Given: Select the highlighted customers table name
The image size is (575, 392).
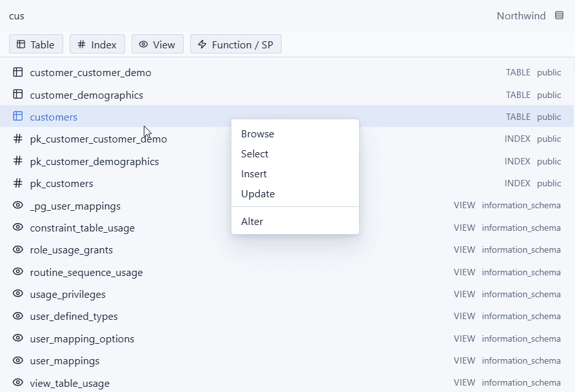Looking at the screenshot, I should point(54,117).
